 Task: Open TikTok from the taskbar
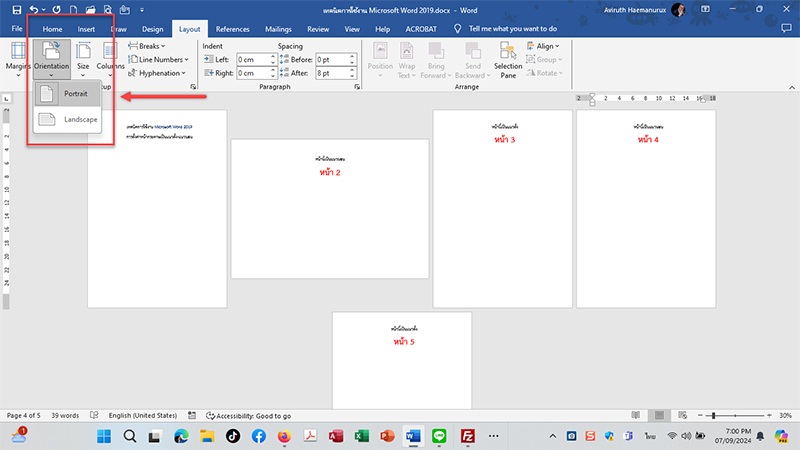232,436
